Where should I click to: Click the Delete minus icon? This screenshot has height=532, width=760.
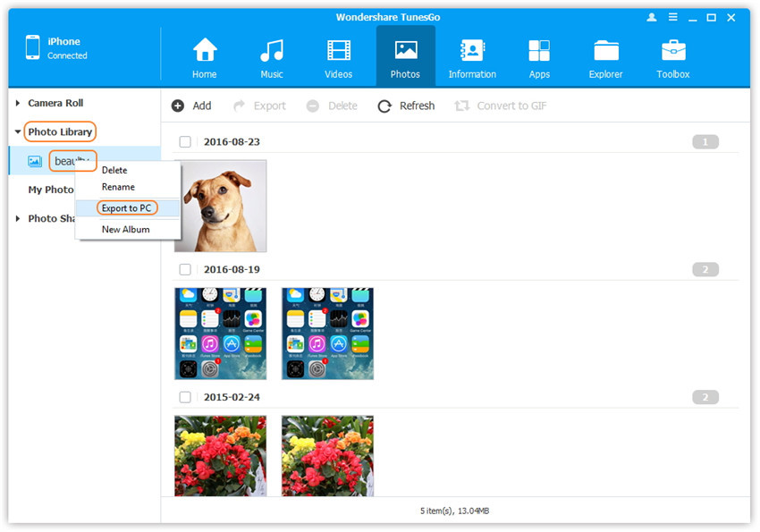313,106
